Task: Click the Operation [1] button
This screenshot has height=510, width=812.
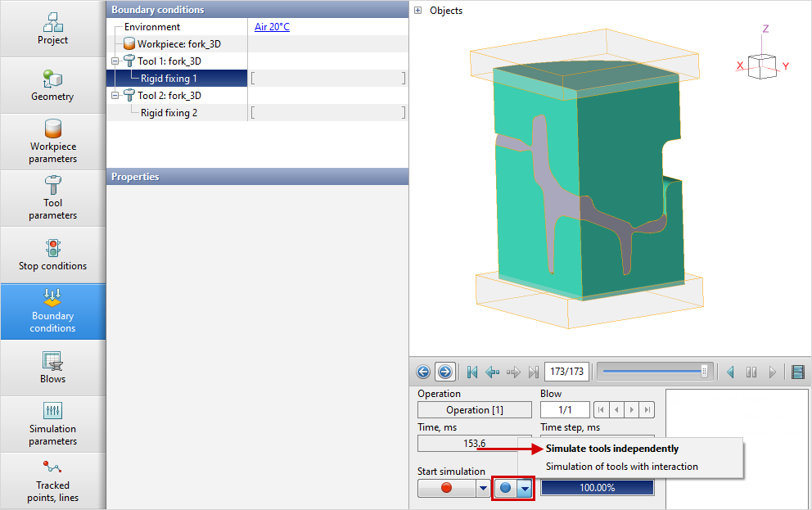Action: point(474,409)
